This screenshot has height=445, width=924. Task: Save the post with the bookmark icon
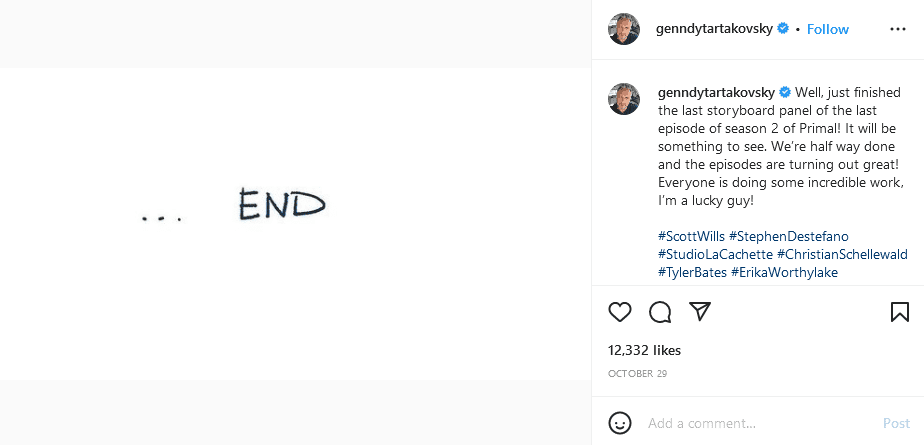coord(899,312)
